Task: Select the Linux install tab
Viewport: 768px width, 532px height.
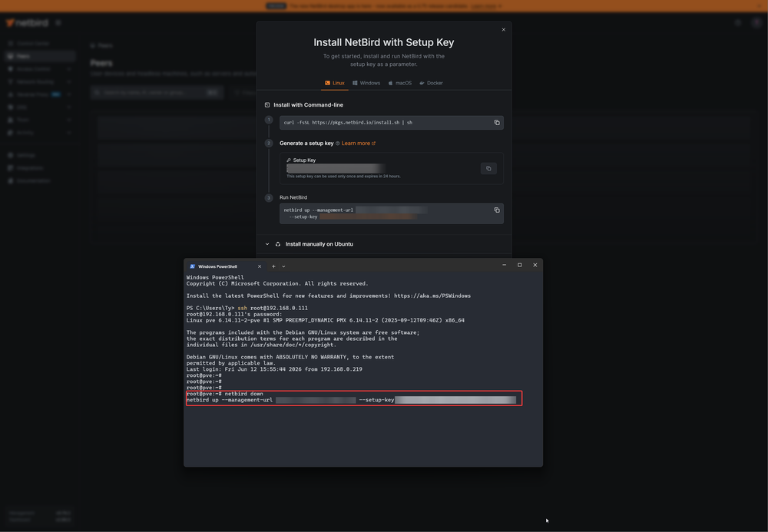Action: (x=335, y=83)
